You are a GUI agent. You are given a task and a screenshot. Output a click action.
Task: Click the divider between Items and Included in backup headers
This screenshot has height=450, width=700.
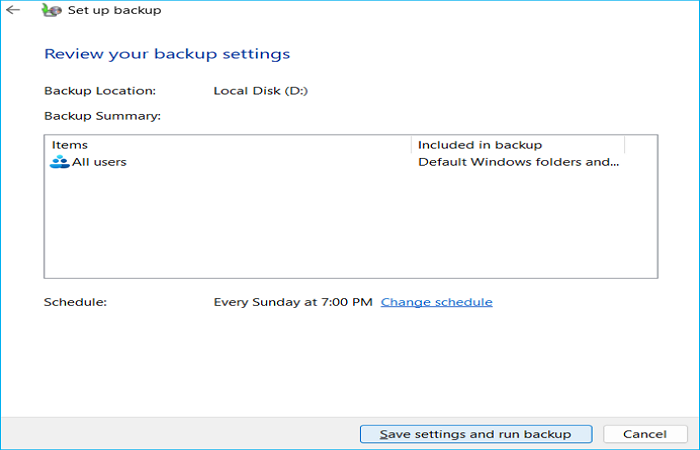411,145
